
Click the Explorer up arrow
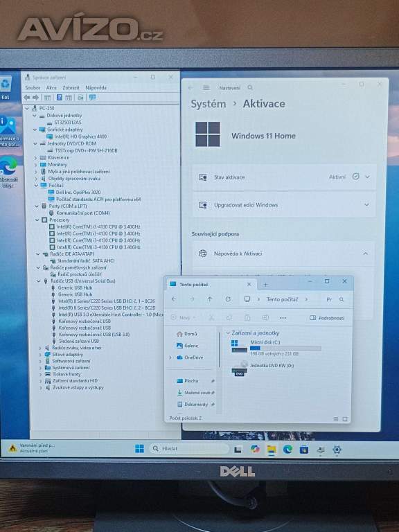(x=210, y=299)
